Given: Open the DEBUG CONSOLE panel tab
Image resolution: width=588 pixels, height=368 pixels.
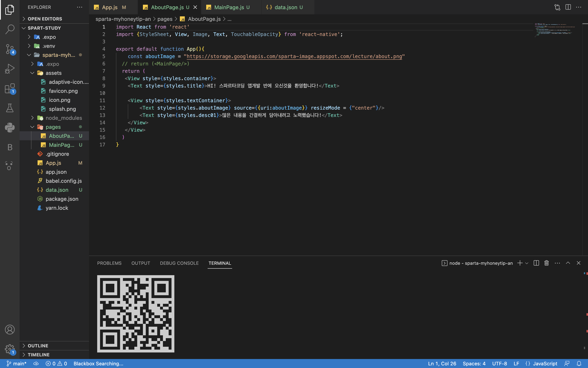Looking at the screenshot, I should coord(179,263).
